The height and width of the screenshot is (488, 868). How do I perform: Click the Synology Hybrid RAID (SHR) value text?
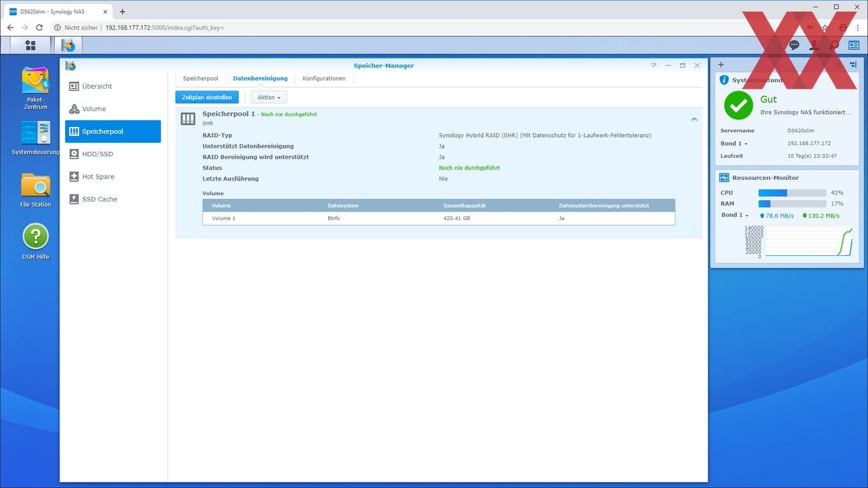pos(545,135)
